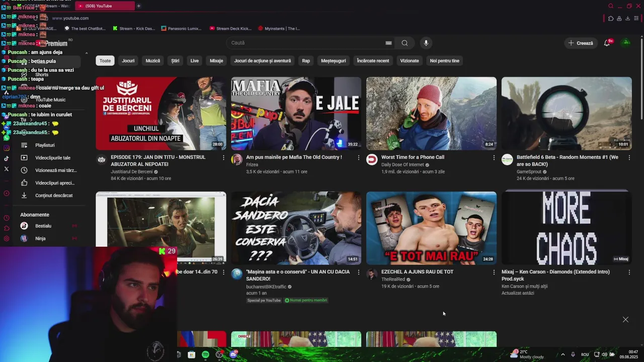Open Panasonic Lumix bookmark
Screen dimensions: 644x362
coord(181,29)
